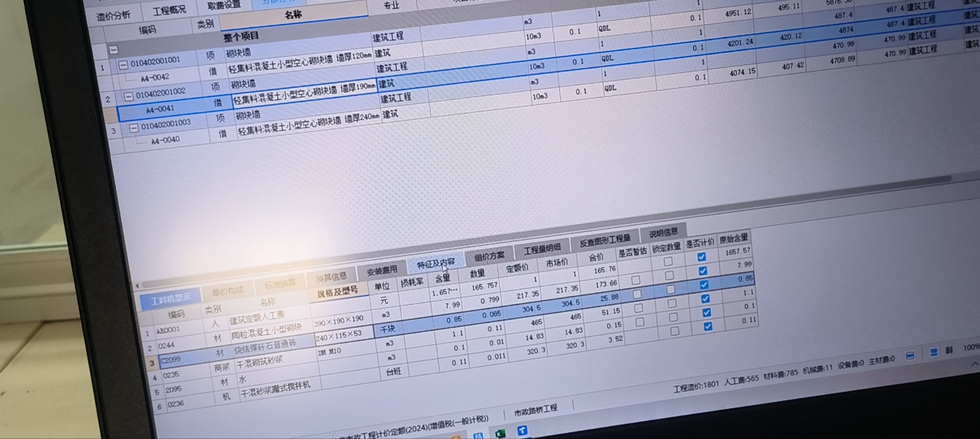This screenshot has height=439, width=980.
Task: Select sub-item row A4-0040
Action: tap(165, 140)
